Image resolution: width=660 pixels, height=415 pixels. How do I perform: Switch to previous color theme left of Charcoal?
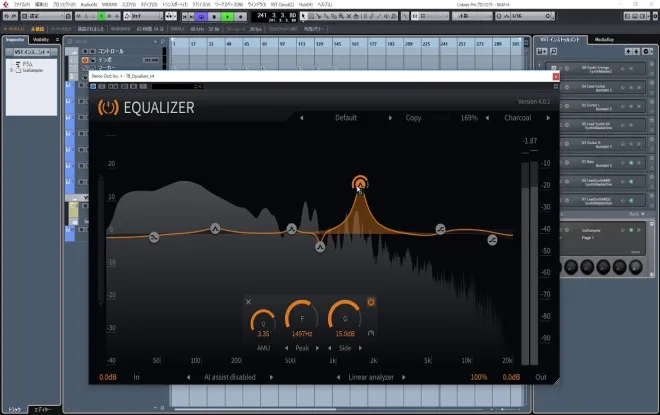(487, 118)
